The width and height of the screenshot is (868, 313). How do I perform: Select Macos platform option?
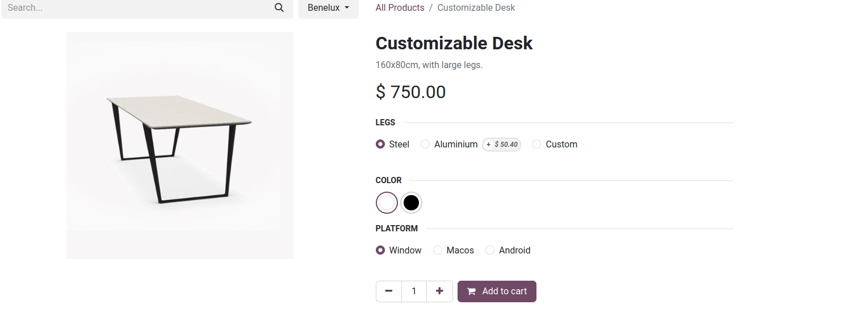pos(438,251)
